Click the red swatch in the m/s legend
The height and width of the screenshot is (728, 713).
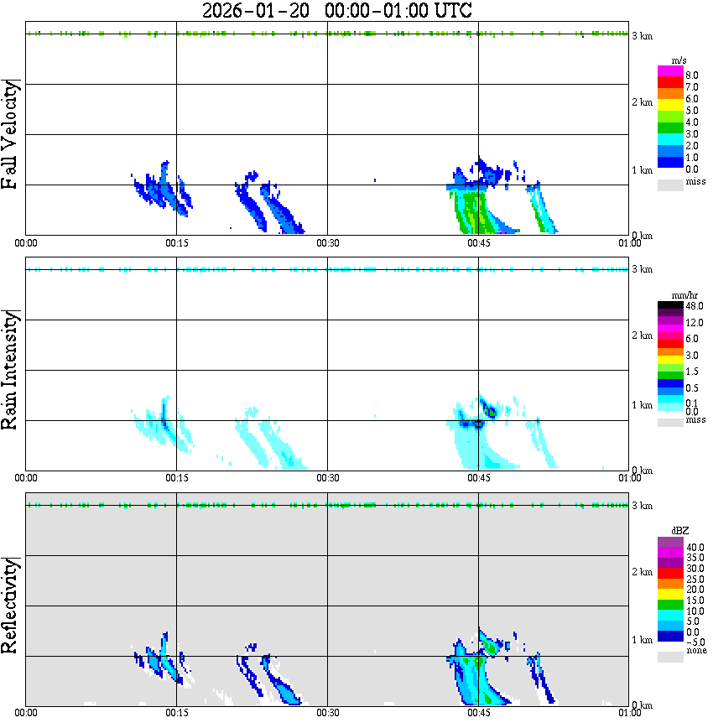(670, 83)
